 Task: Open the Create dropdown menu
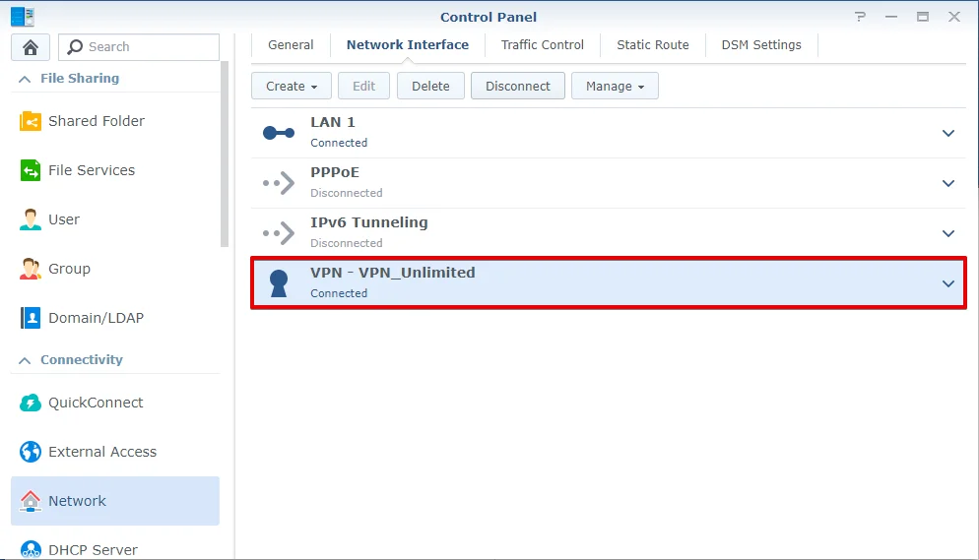(x=291, y=86)
